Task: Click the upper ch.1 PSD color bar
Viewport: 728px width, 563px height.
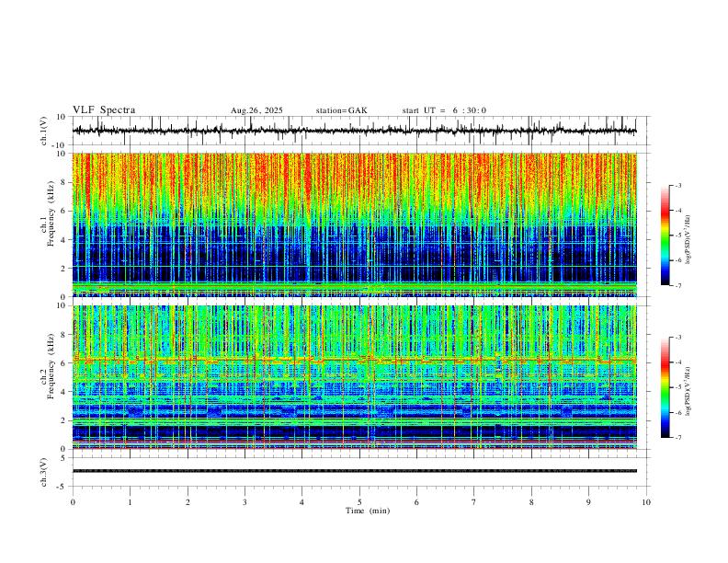Action: point(665,236)
